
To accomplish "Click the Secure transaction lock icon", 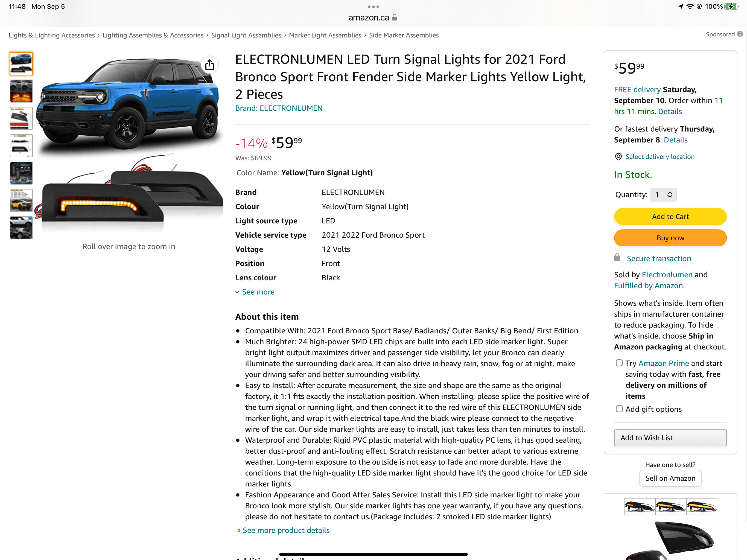I will [617, 258].
